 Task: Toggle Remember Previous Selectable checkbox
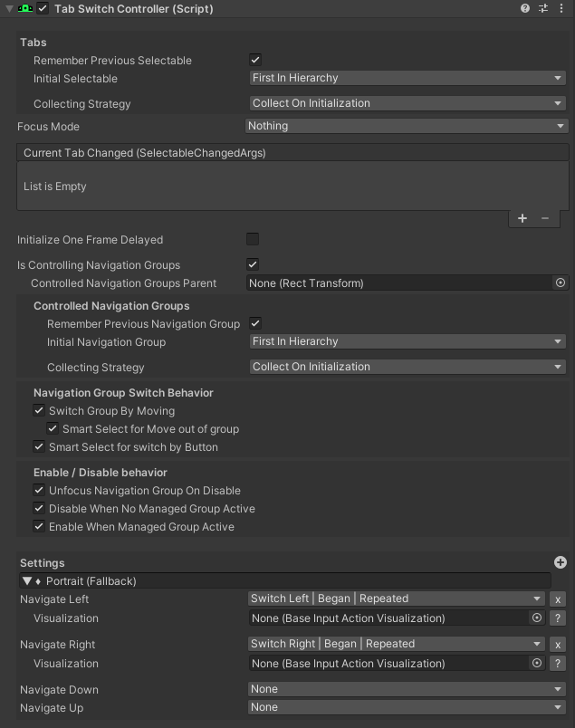pyautogui.click(x=255, y=61)
